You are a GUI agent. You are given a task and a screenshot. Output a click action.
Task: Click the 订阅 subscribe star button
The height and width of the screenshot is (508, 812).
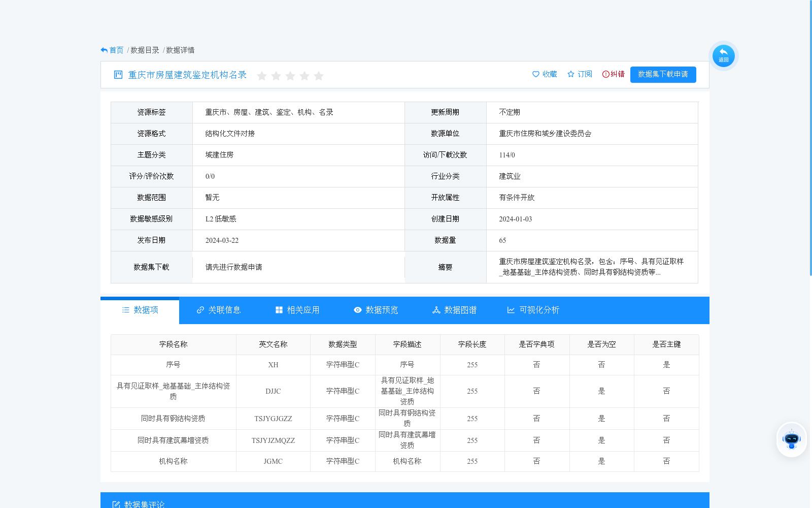point(580,74)
